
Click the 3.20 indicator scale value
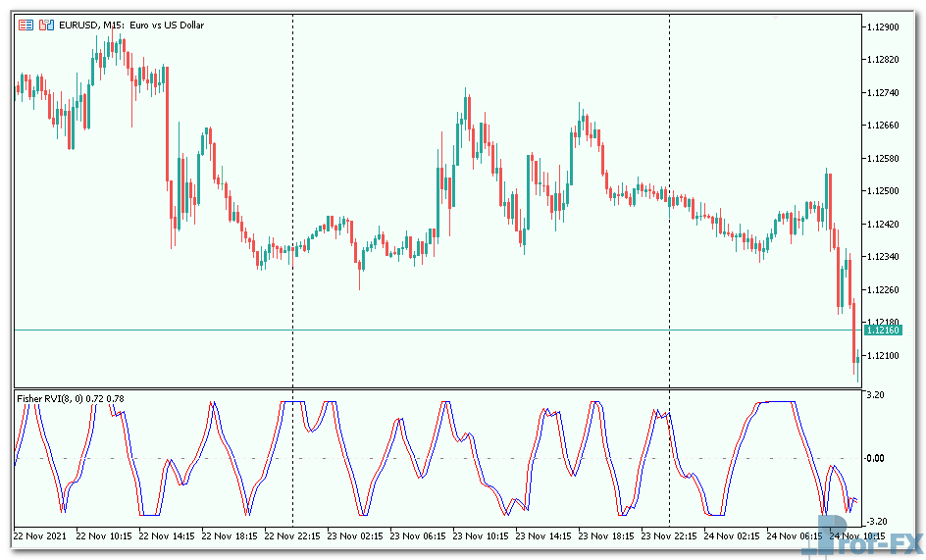click(876, 394)
